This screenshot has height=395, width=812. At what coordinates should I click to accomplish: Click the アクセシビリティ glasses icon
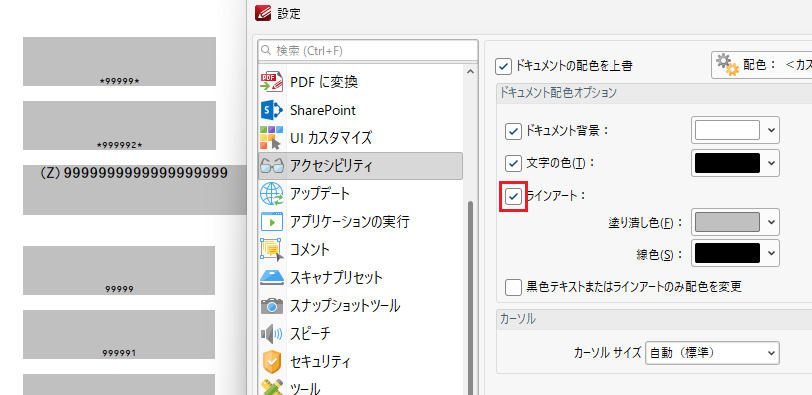coord(271,166)
